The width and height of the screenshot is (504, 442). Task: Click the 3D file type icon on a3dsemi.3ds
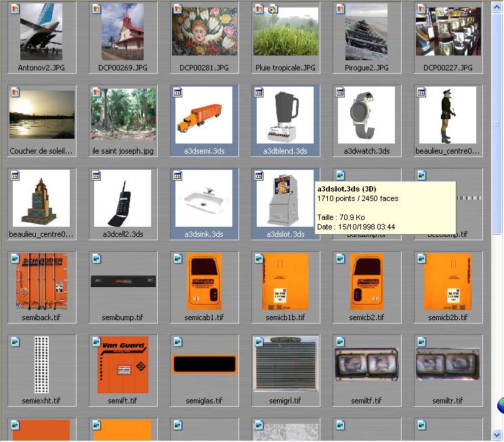(x=177, y=92)
